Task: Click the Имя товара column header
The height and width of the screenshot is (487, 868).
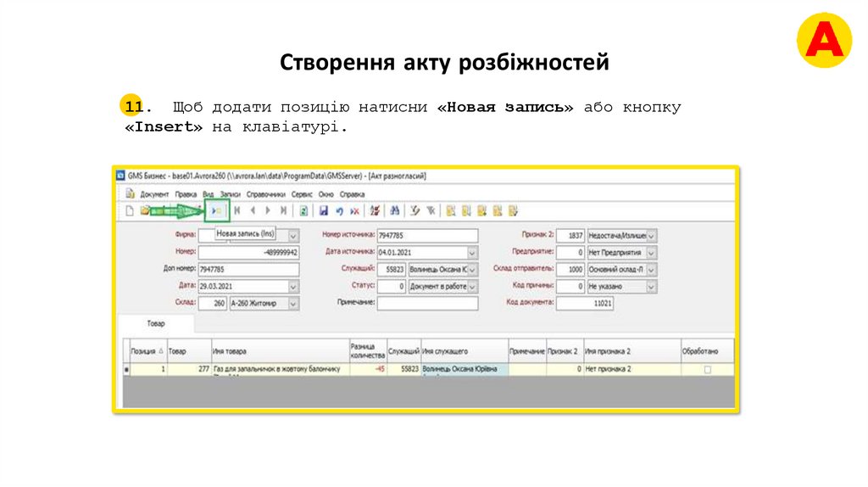Action: [280, 351]
